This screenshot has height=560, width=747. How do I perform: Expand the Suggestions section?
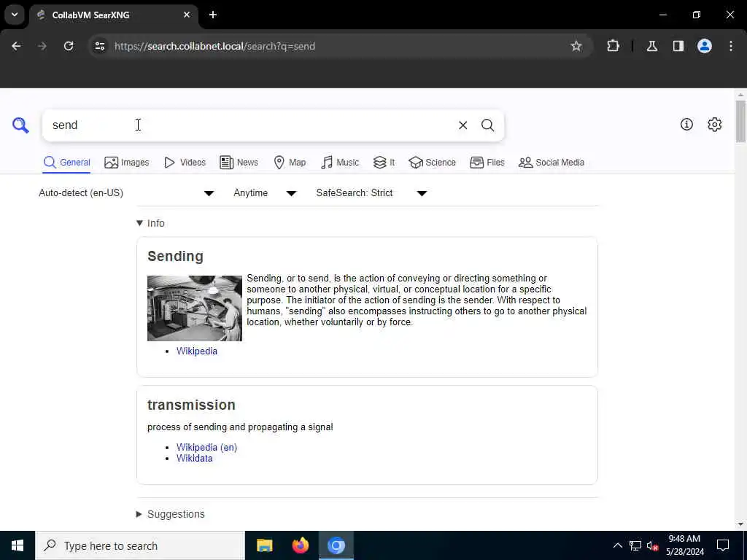pyautogui.click(x=171, y=514)
